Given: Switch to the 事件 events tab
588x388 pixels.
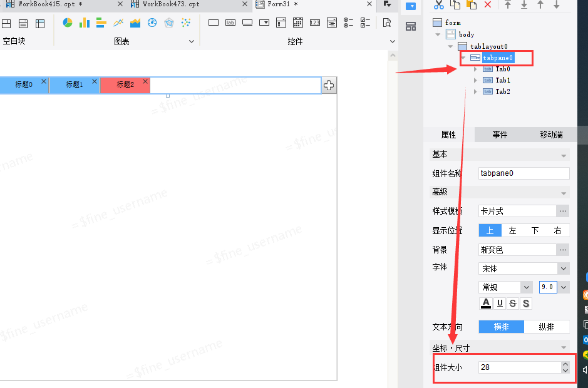Looking at the screenshot, I should tap(500, 135).
